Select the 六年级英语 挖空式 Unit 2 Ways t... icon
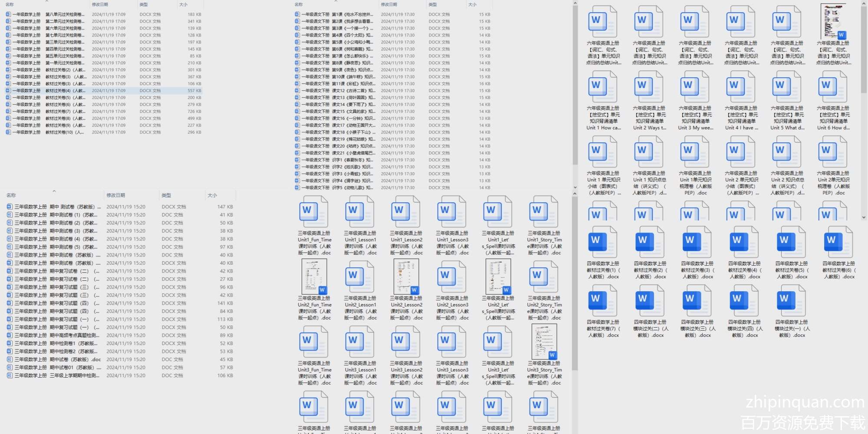Screen dimensions: 868x434 (649, 87)
